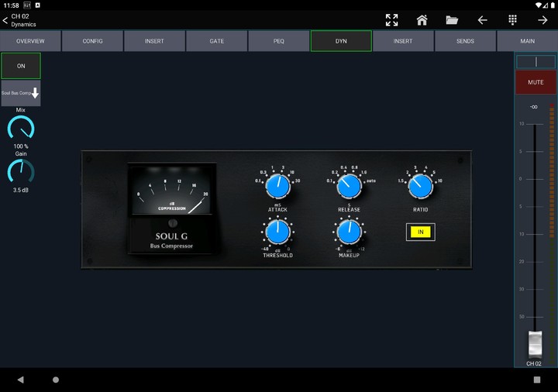Viewport: 558px width, 392px height.
Task: Open the GATE tab
Action: [217, 41]
